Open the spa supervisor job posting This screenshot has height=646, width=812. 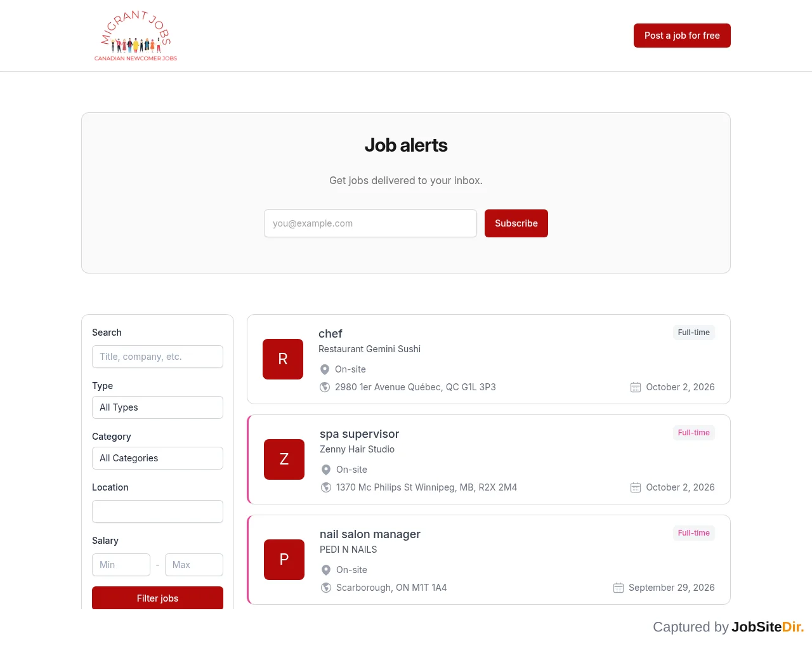359,434
